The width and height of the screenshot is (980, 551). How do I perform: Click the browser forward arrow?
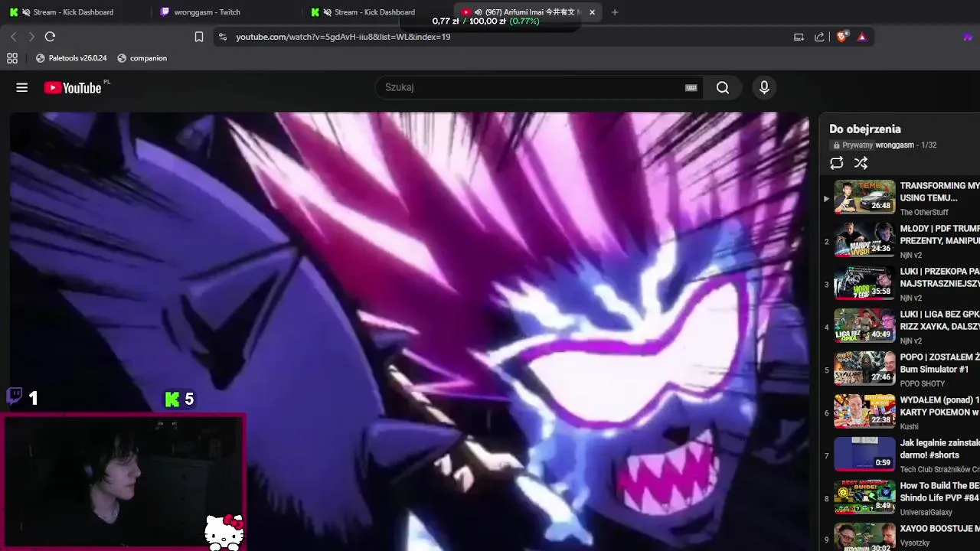(31, 37)
